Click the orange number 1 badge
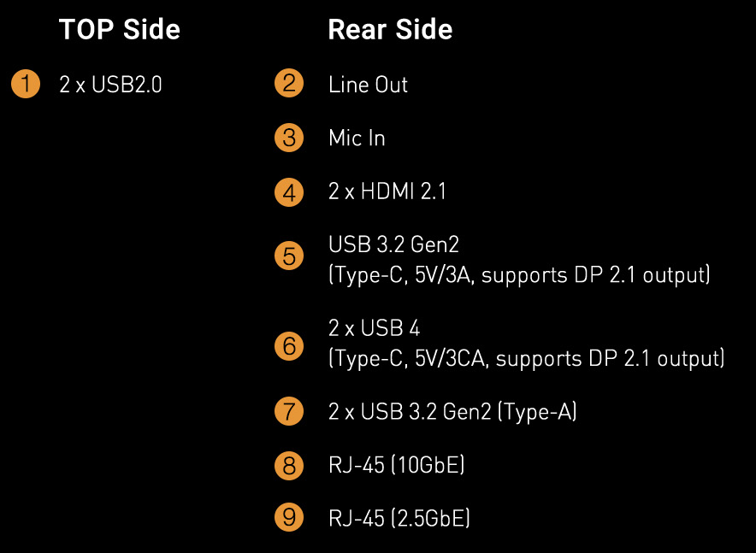 coord(26,85)
